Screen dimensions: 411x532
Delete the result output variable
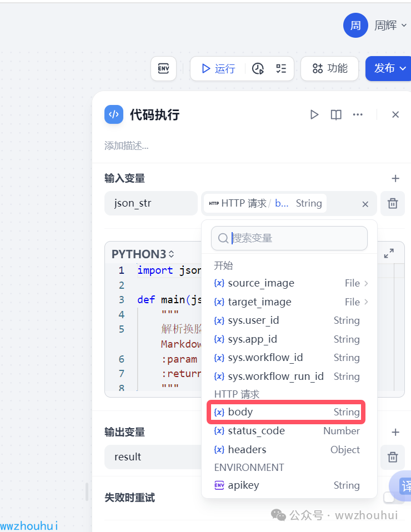[x=393, y=456]
